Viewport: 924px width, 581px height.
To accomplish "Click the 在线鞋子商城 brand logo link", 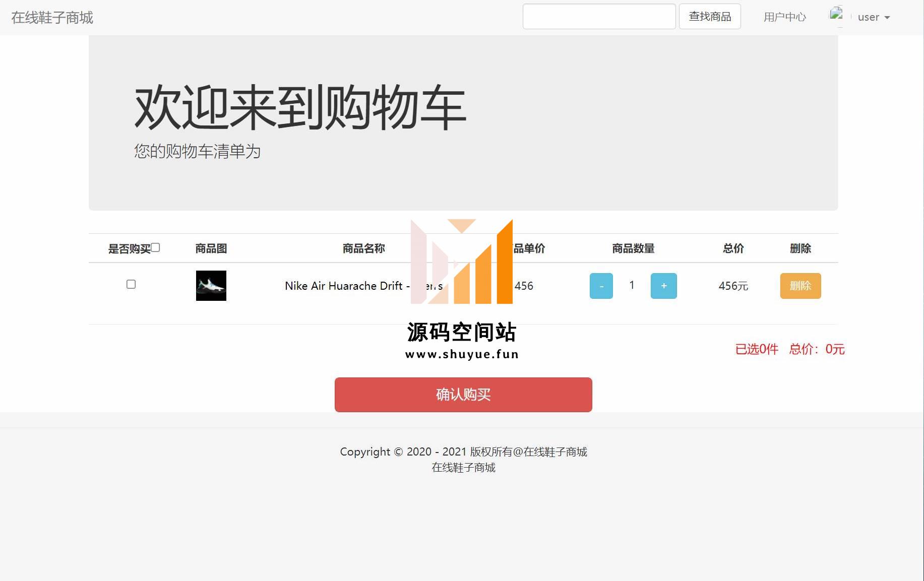I will click(x=52, y=18).
